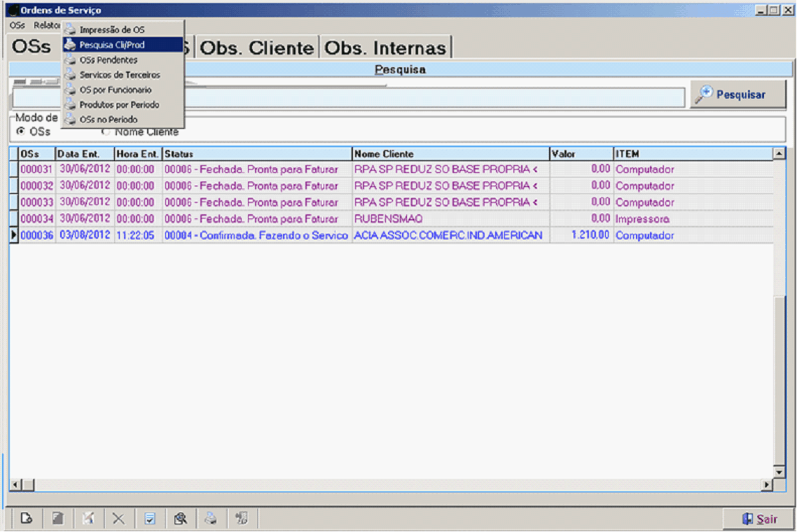This screenshot has width=797, height=532.
Task: Click the greyed save icon in bottom toolbar
Action: tap(57, 519)
